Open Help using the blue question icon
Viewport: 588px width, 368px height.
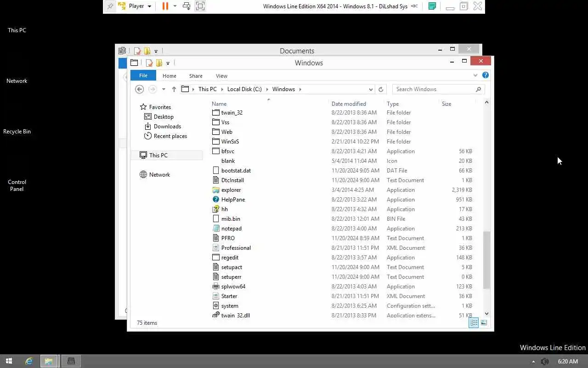[486, 75]
